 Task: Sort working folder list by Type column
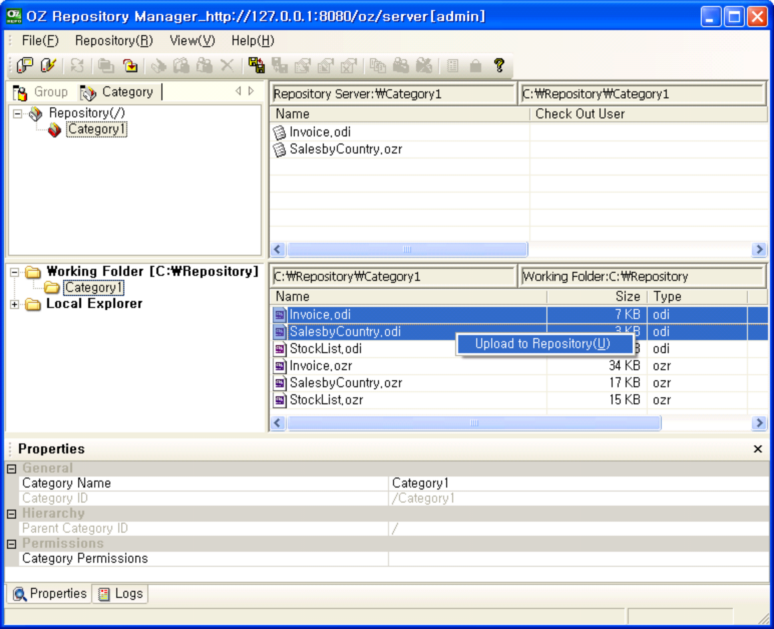coord(697,297)
